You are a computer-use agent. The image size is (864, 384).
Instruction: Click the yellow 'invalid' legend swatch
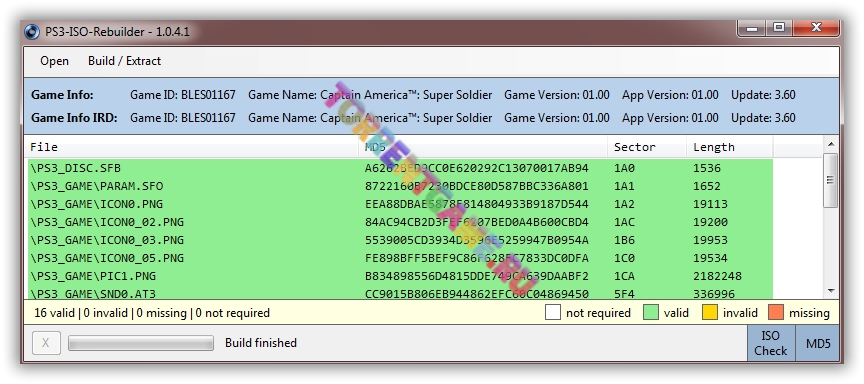point(710,313)
